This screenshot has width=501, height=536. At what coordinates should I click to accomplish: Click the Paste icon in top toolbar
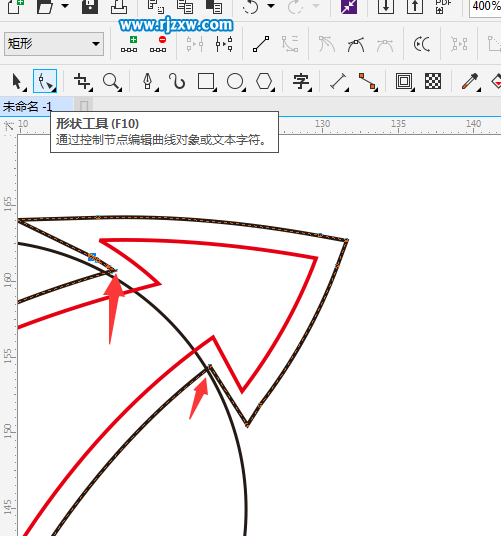214,6
